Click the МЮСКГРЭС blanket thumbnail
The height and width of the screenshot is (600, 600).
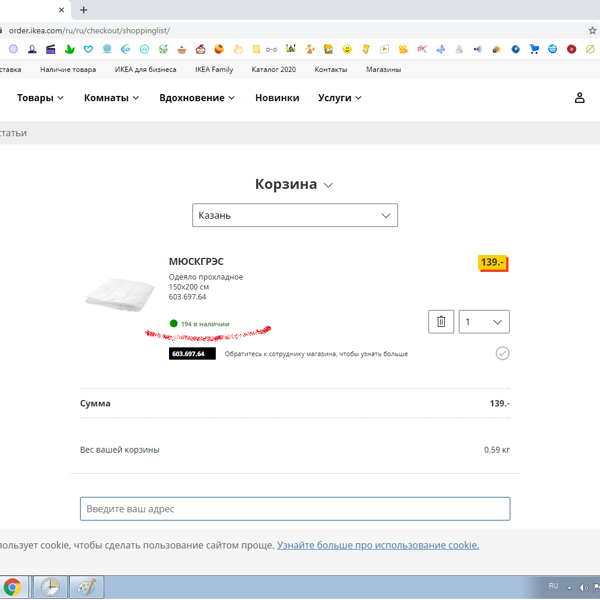120,295
